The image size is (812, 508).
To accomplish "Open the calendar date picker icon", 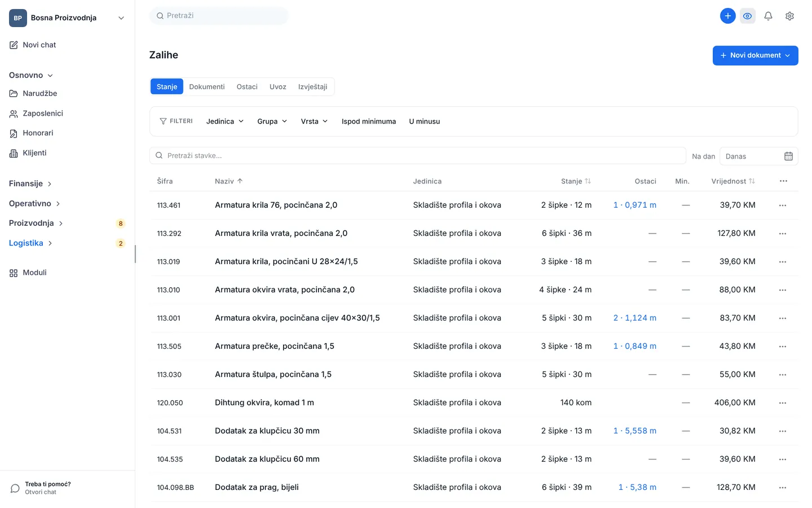I will click(x=788, y=156).
